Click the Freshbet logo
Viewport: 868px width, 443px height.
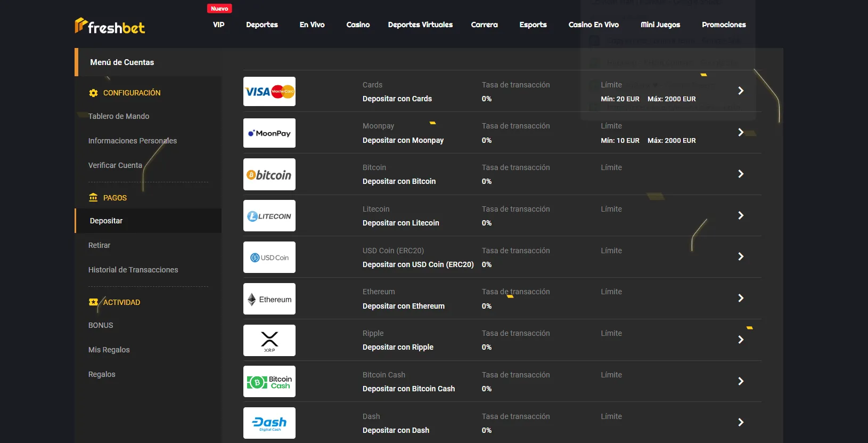coord(110,26)
